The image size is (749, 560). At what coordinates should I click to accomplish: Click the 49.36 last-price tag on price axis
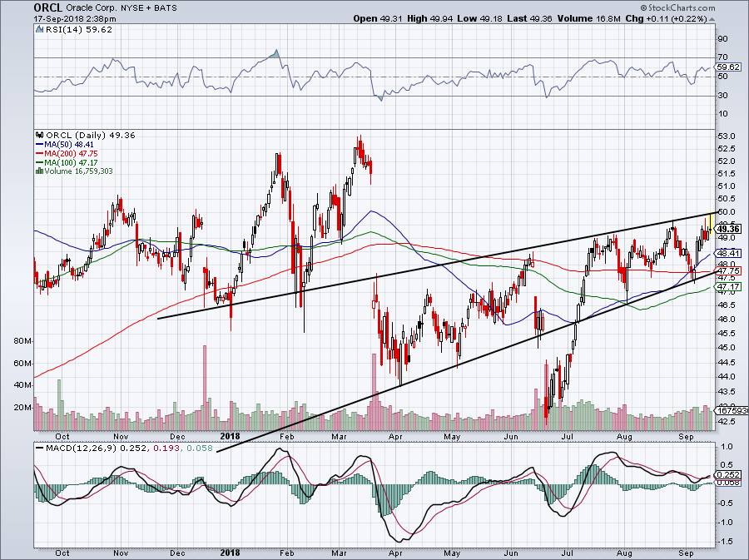(729, 229)
